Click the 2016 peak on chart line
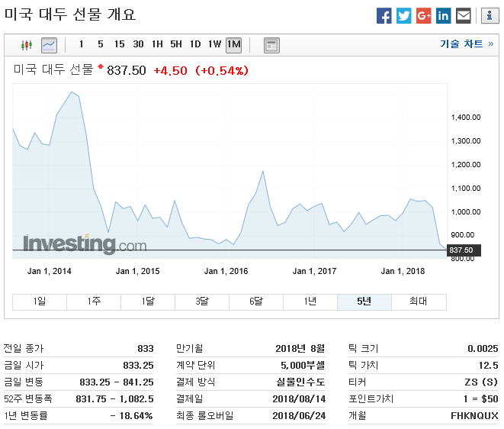The image size is (504, 429). click(263, 171)
